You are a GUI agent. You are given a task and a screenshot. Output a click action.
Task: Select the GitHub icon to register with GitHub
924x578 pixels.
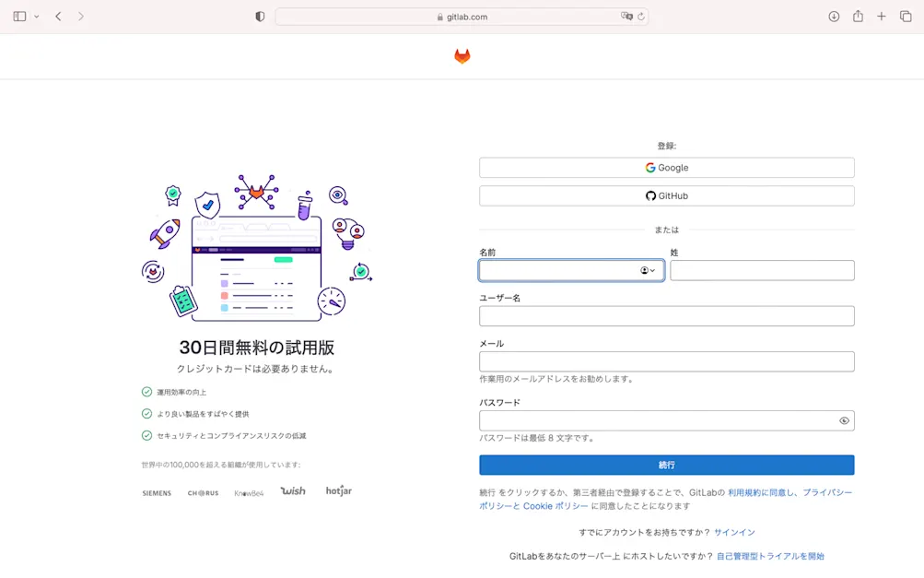[x=651, y=195]
